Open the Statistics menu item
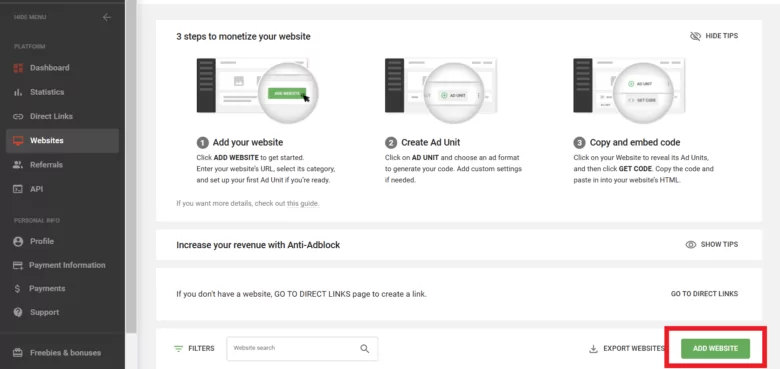 click(62, 92)
